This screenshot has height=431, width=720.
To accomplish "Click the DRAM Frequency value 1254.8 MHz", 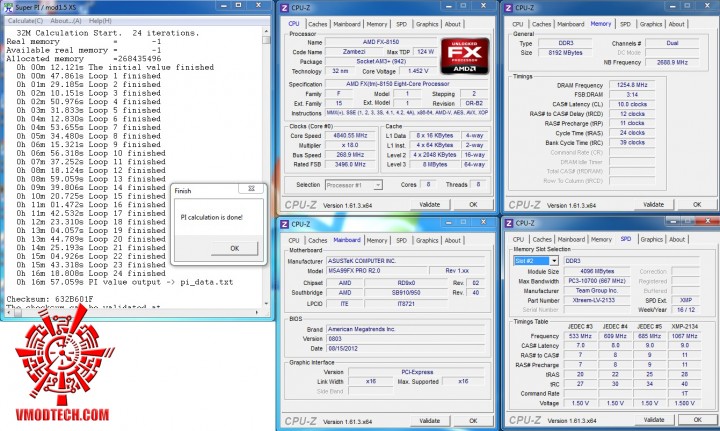I will pos(632,85).
